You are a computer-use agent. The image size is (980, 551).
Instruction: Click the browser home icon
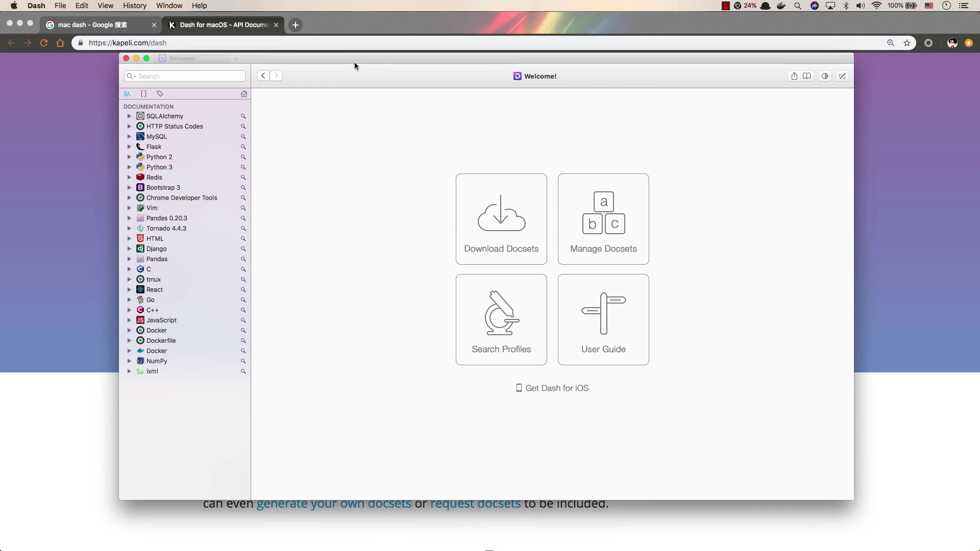click(60, 43)
